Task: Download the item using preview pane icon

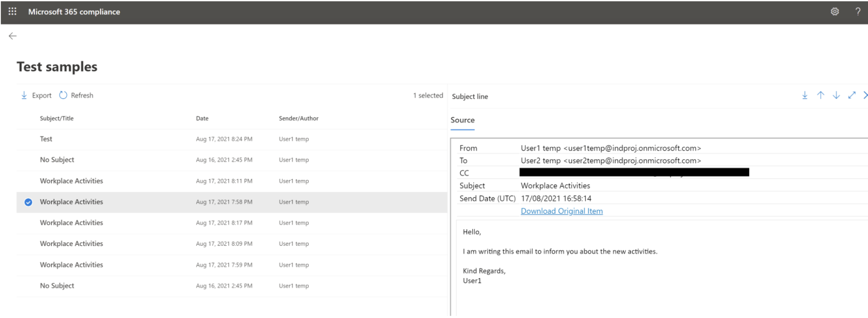Action: [805, 95]
